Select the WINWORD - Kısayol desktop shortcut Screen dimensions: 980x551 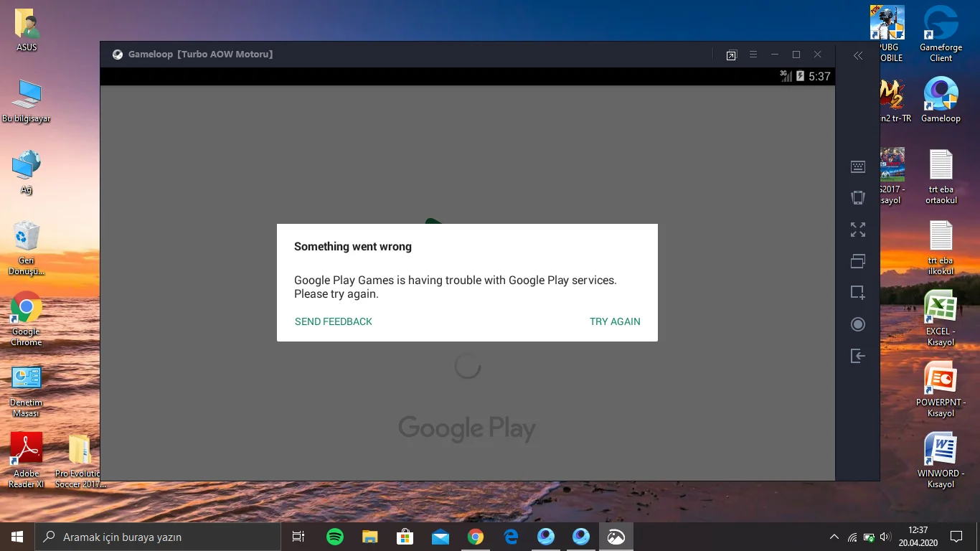click(x=941, y=461)
